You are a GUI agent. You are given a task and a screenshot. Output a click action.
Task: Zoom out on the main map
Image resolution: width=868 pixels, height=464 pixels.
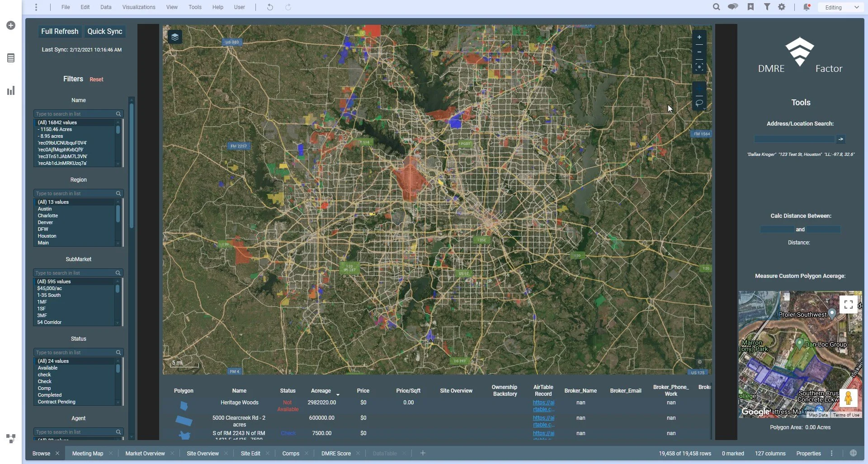click(x=699, y=52)
